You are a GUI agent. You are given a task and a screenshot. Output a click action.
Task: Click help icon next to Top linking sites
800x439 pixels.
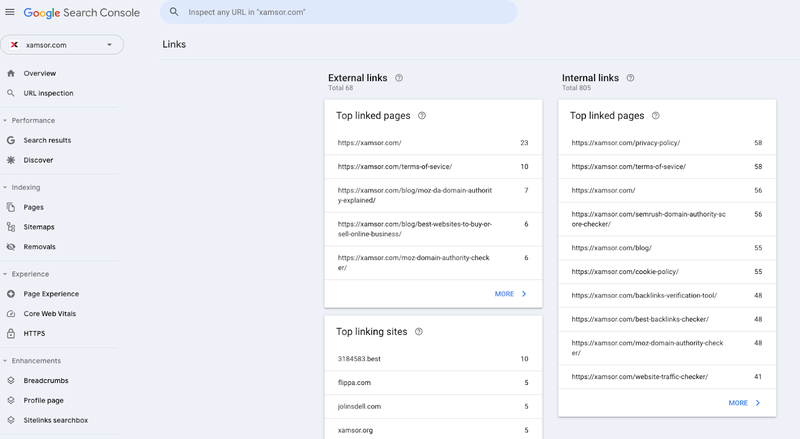point(418,332)
